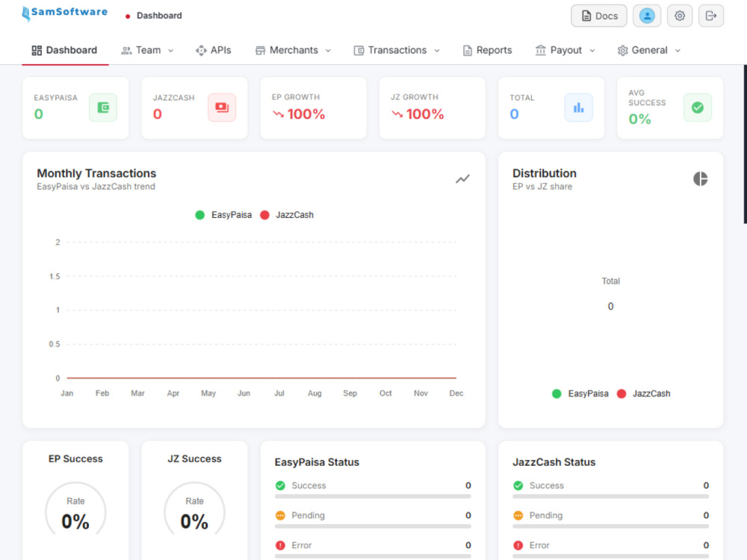
Task: Open the Reports tab
Action: pos(487,50)
